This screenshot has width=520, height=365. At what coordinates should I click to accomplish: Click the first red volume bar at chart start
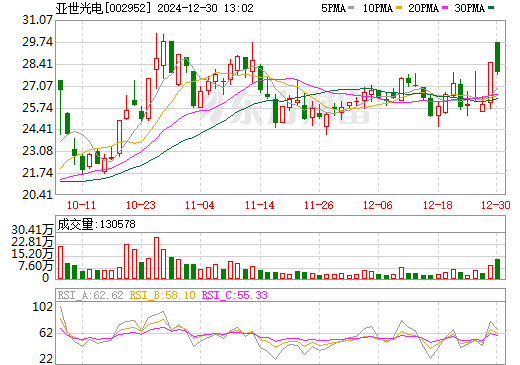coord(60,263)
